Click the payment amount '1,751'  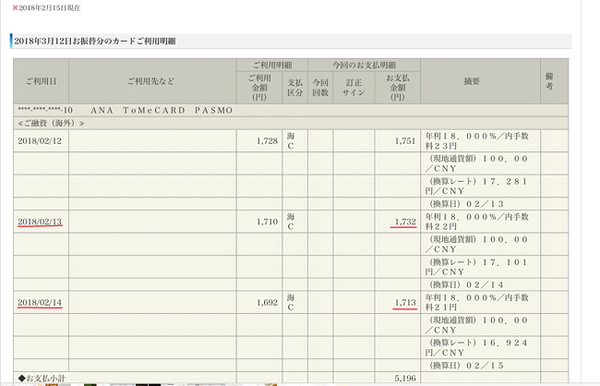(405, 141)
